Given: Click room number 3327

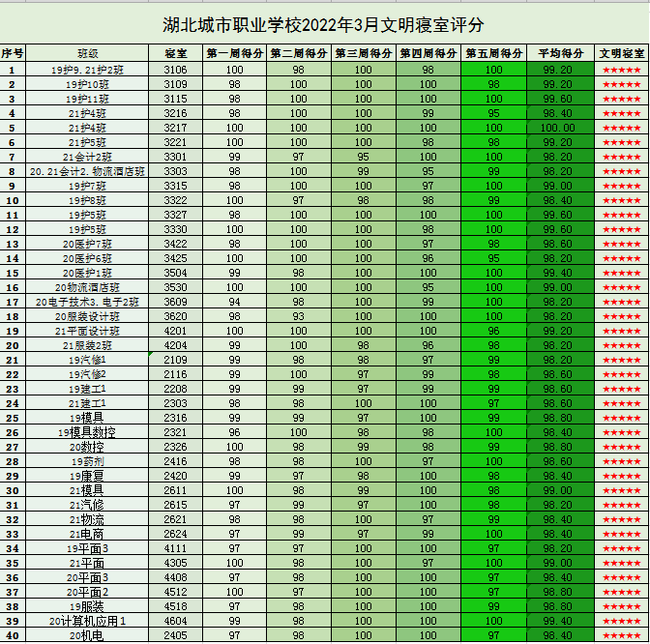Looking at the screenshot, I should click(175, 215).
